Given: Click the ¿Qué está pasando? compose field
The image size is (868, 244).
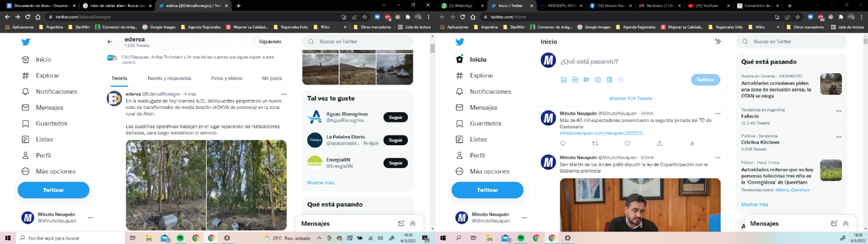Looking at the screenshot, I should (x=589, y=61).
